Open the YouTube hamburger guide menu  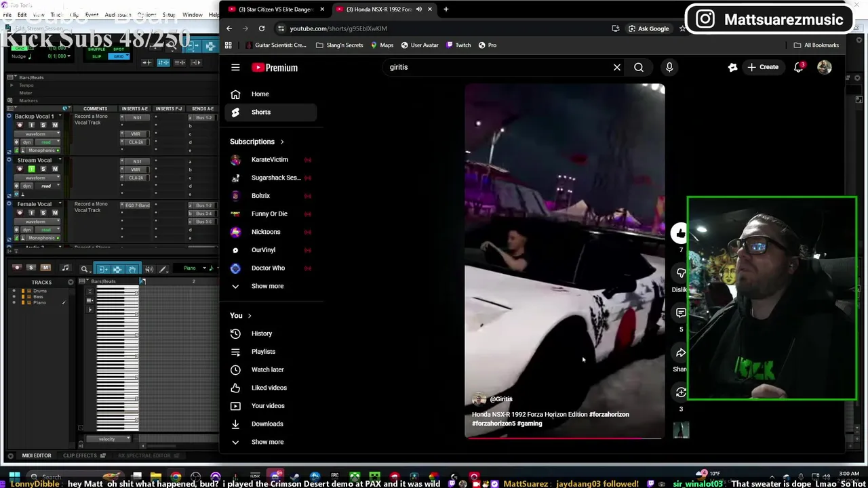tap(235, 67)
